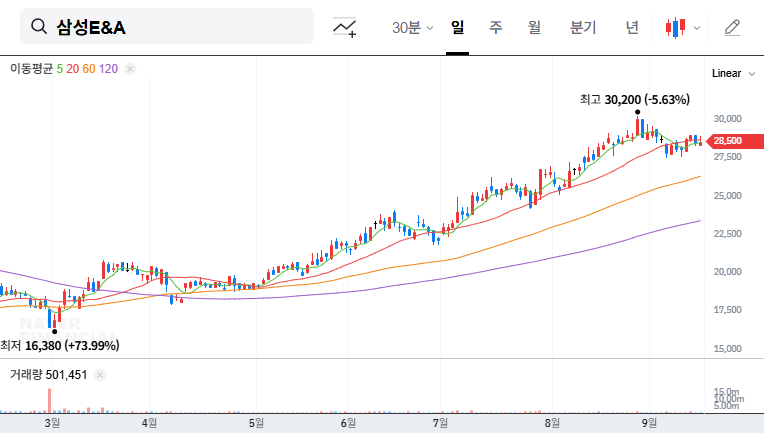Select the 일 daily tab
This screenshot has width=764, height=433.
tap(457, 27)
